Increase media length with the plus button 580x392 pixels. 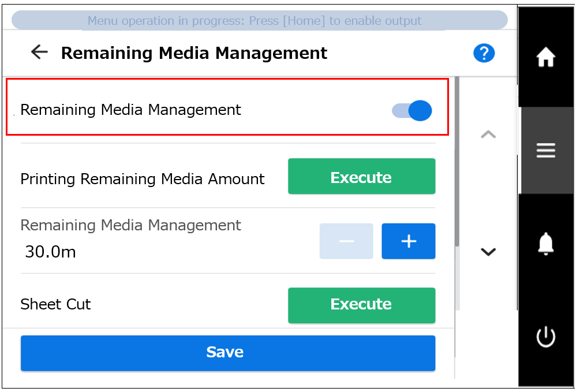tap(408, 241)
